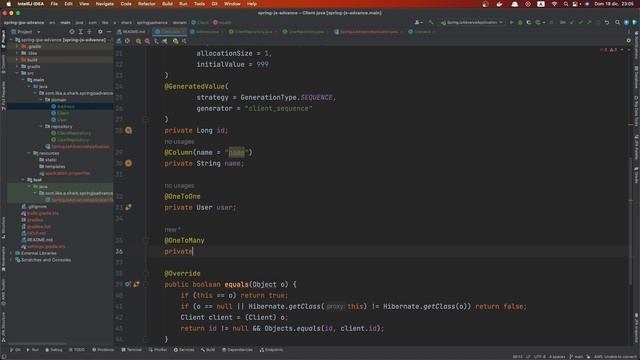Open the Problems tool window

(103, 350)
